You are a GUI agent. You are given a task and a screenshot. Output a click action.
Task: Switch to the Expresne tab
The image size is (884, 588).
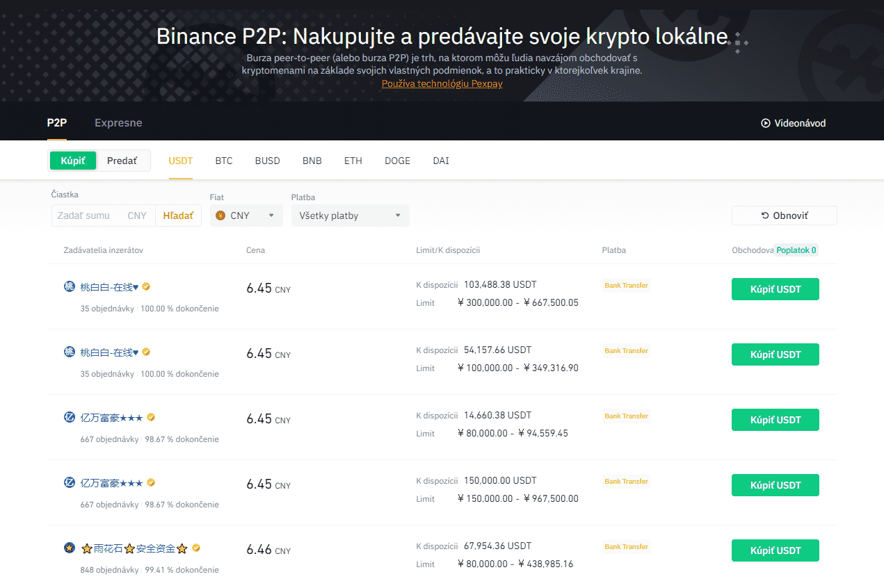click(118, 123)
